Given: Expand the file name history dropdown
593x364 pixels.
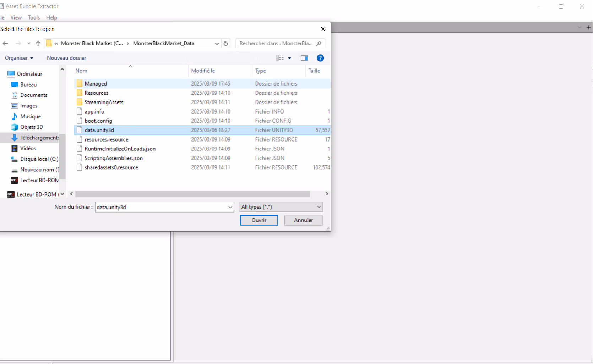Looking at the screenshot, I should [230, 207].
